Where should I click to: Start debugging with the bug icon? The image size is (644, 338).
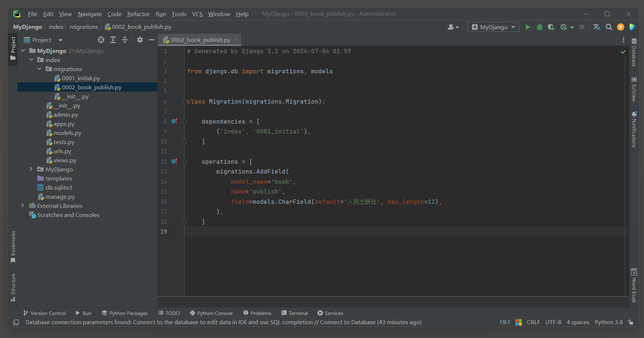tap(540, 27)
